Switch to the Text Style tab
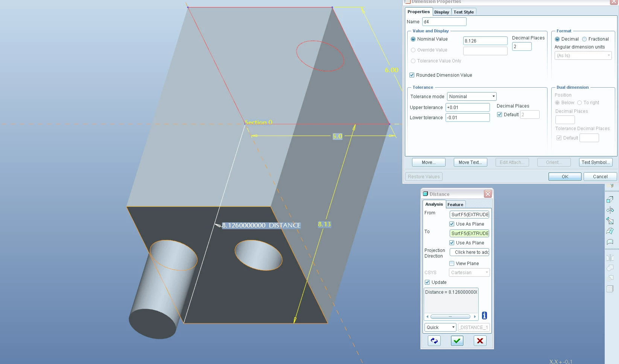 (x=464, y=12)
